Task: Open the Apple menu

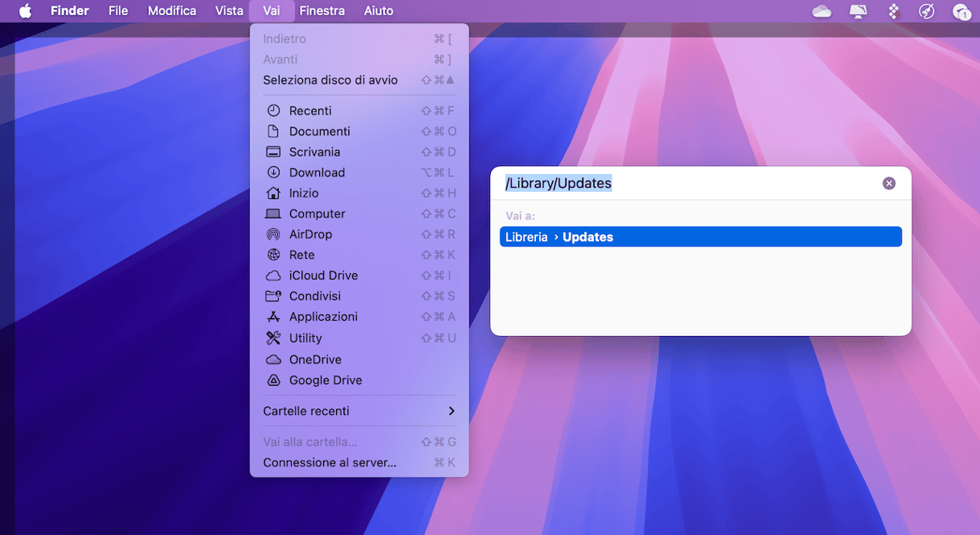Action: tap(25, 10)
